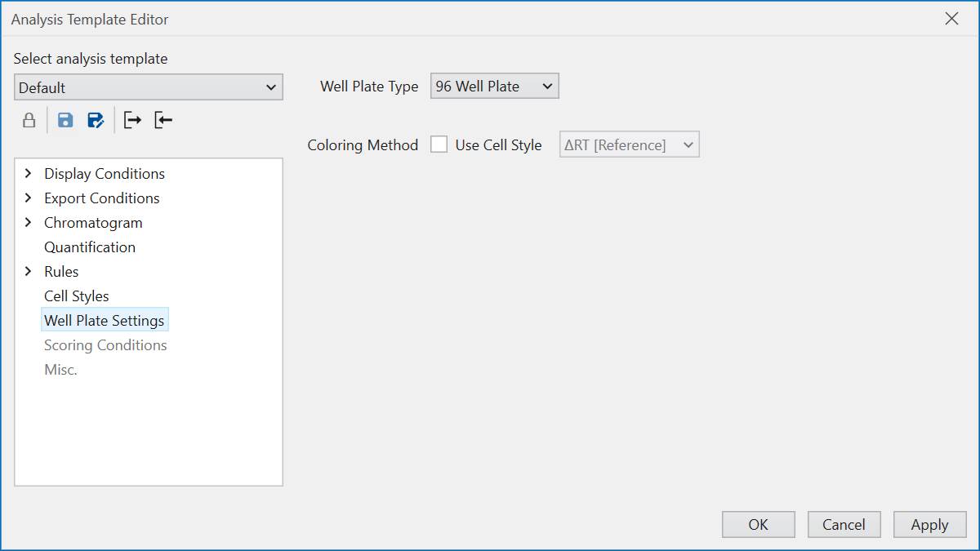The height and width of the screenshot is (551, 980).
Task: Click the Apply button
Action: coord(929,525)
